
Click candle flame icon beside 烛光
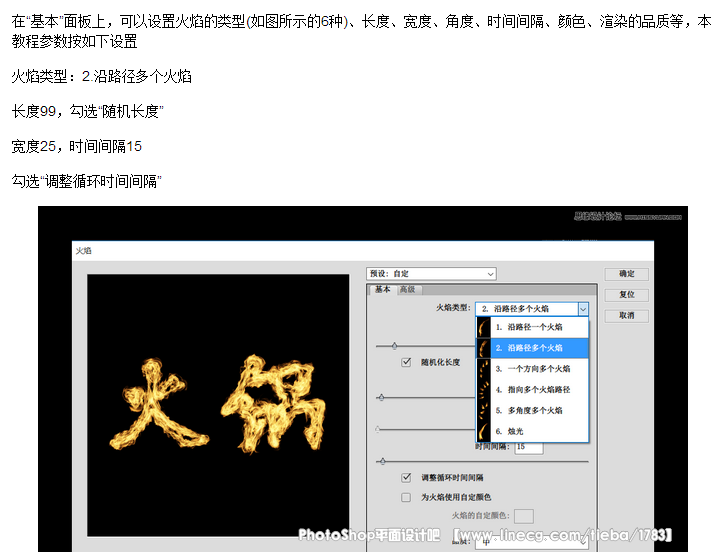[483, 431]
